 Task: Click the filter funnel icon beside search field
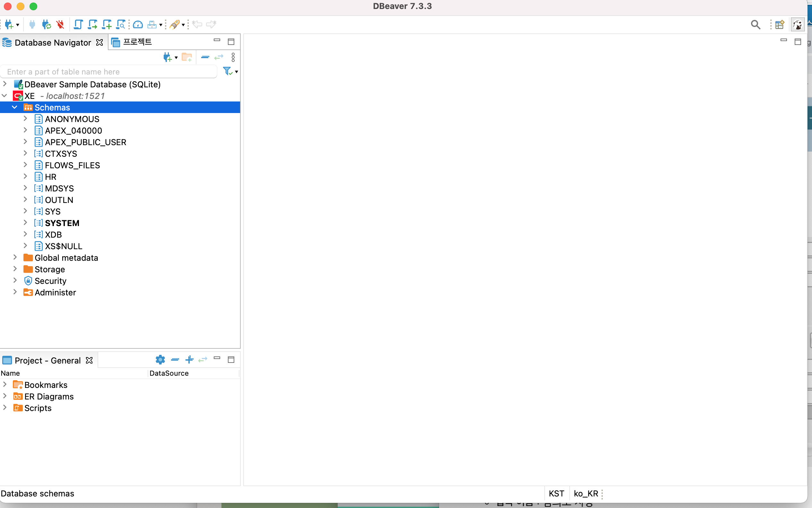click(228, 71)
